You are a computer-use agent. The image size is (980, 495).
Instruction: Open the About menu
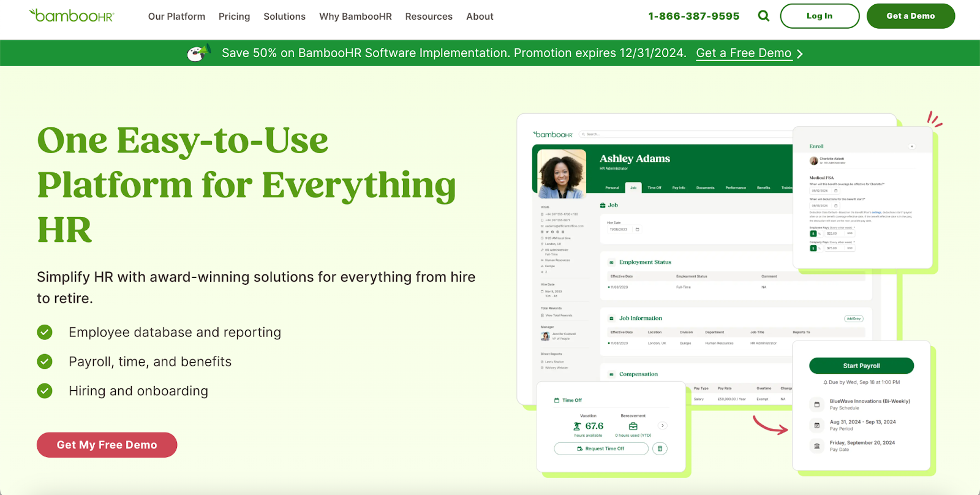pos(480,17)
